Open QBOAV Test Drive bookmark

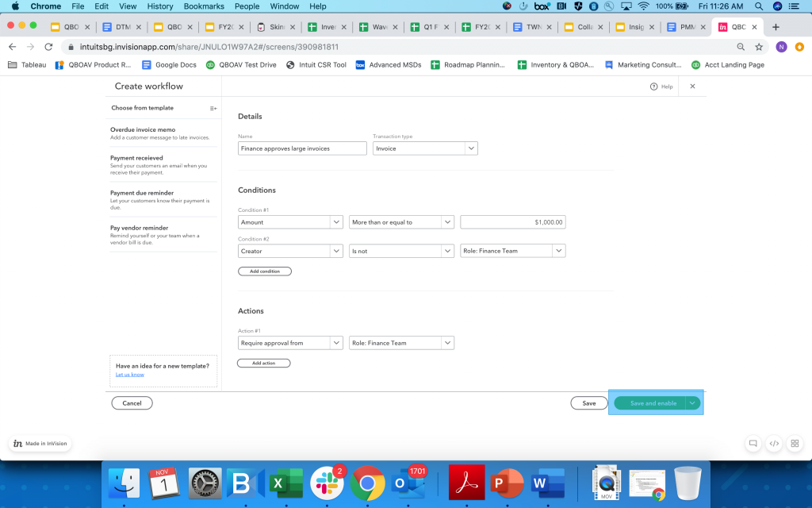[x=241, y=65]
